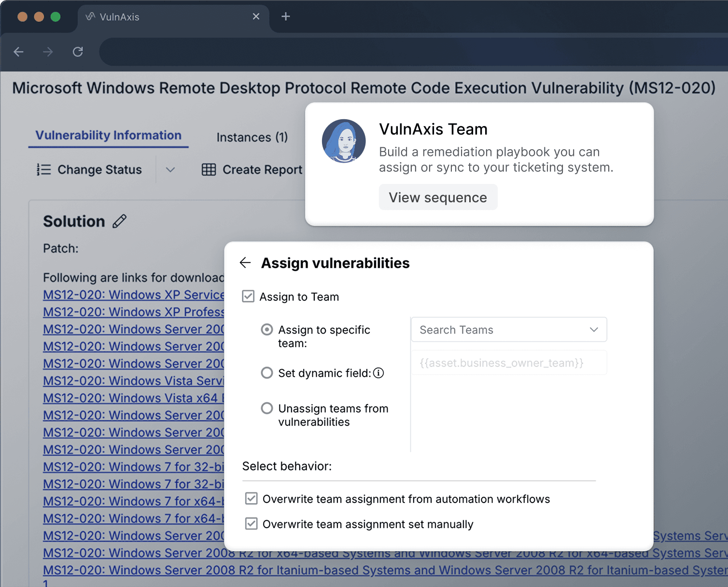Viewport: 728px width, 587px height.
Task: Select Assign to specific team radio
Action: pyautogui.click(x=267, y=330)
